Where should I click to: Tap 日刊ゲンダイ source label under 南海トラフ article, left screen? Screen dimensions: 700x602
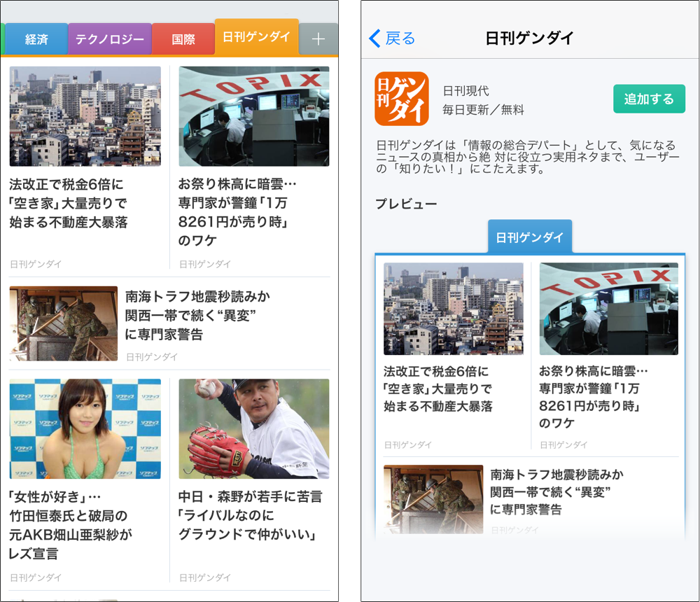pyautogui.click(x=152, y=357)
